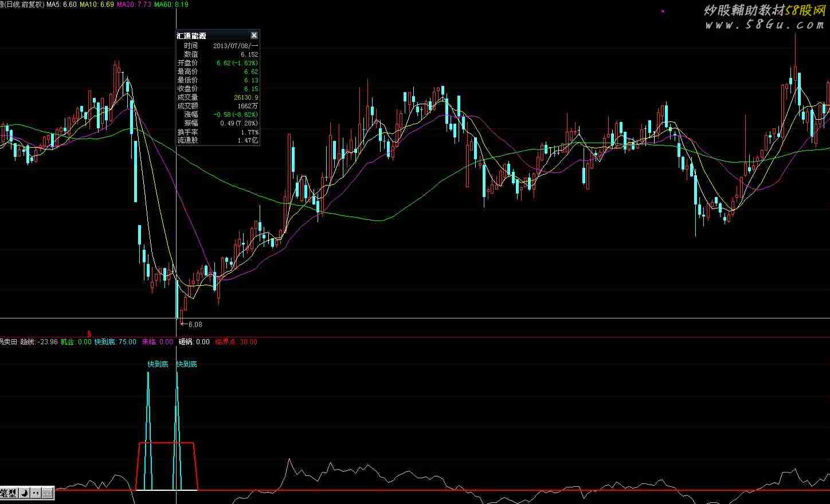This screenshot has width=830, height=504.
Task: Click the 快到底: 75.00 indicator header label
Action: (115, 342)
